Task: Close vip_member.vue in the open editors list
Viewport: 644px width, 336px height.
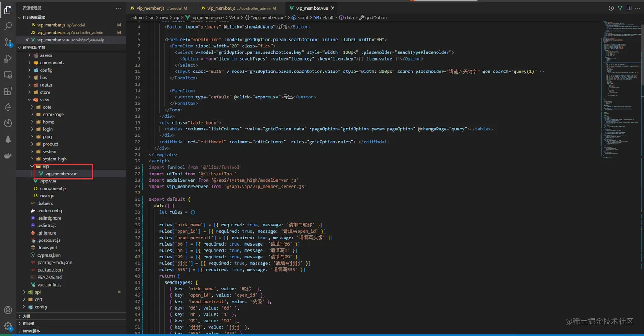Action: pos(26,40)
